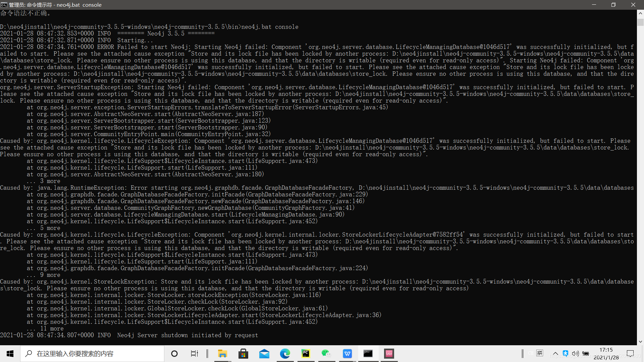Expand hidden system tray icons
Screen dimensions: 644x362
(x=555, y=354)
